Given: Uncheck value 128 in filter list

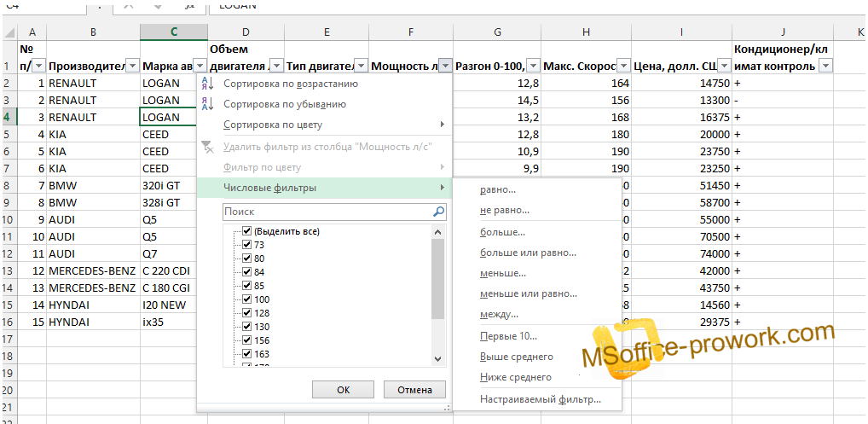Looking at the screenshot, I should click(247, 313).
